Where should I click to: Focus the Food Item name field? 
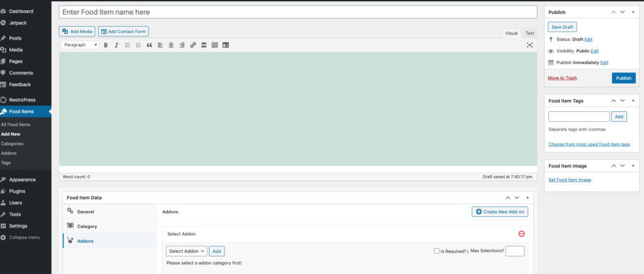(298, 12)
